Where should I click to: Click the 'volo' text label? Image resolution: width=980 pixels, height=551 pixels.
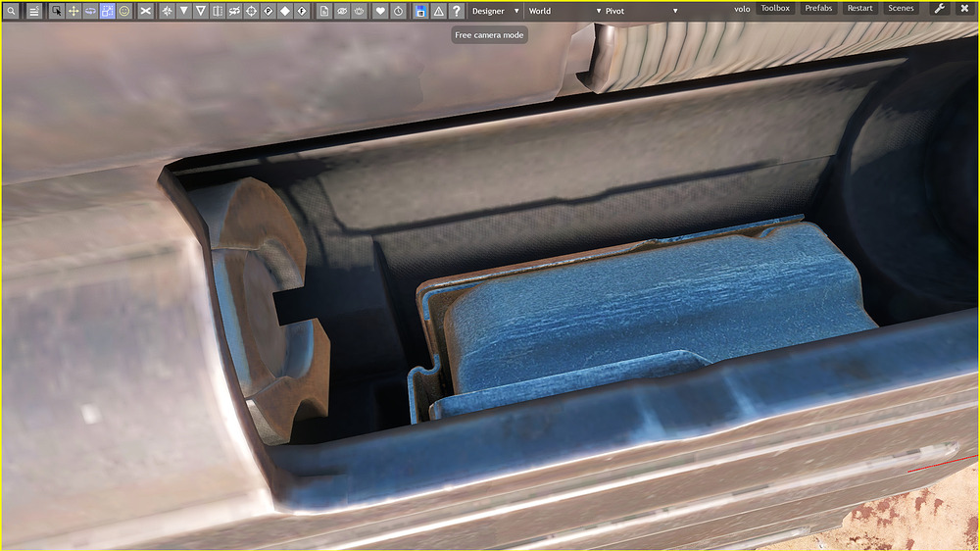click(742, 9)
